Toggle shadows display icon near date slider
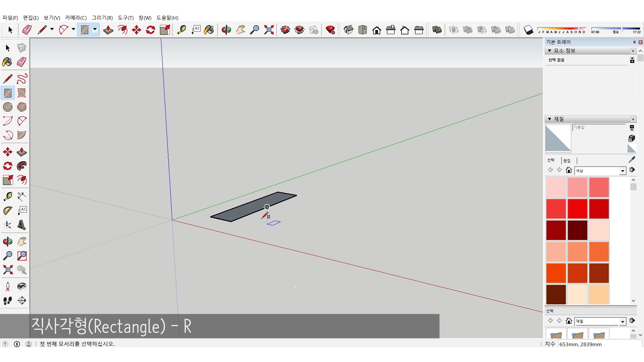This screenshot has height=362, width=644. coord(528,30)
